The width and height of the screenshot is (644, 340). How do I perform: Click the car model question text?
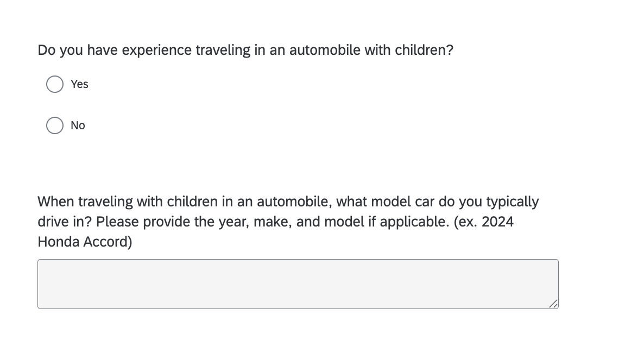point(288,202)
